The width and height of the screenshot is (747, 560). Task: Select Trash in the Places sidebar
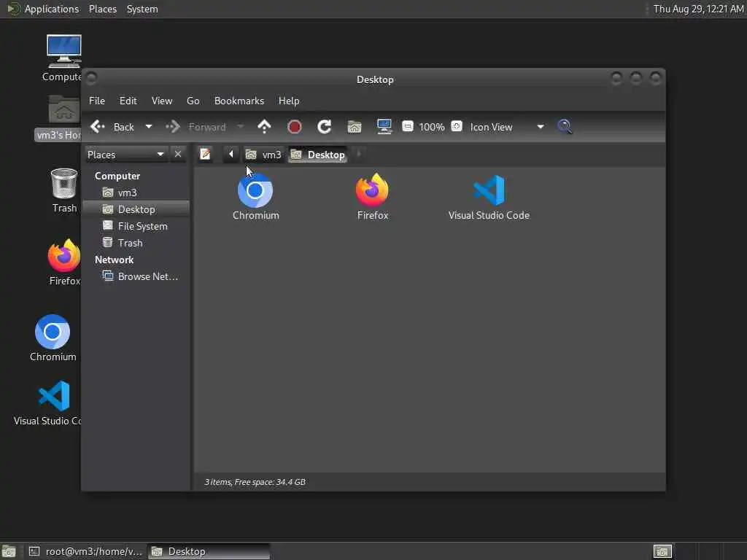click(136, 243)
